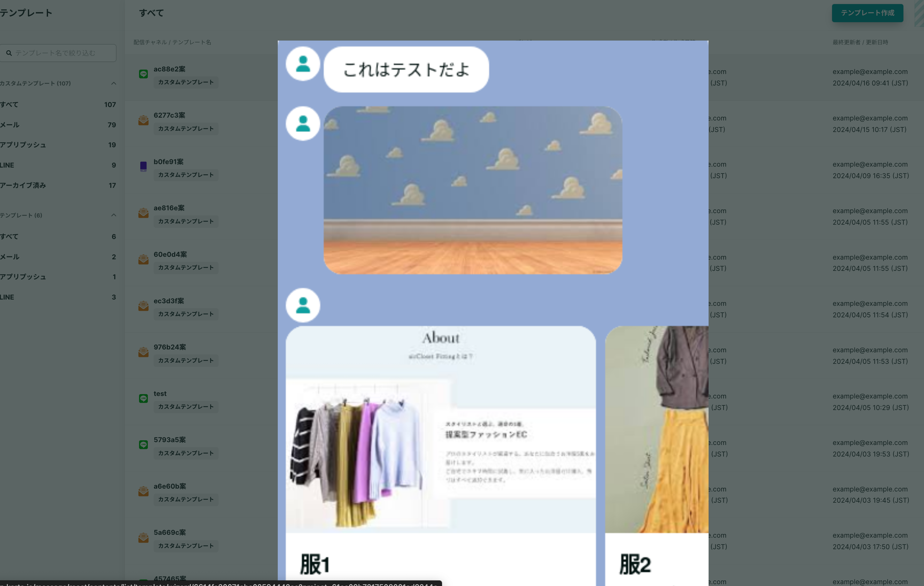Click the mail icon beside 6277c3案

tap(143, 120)
